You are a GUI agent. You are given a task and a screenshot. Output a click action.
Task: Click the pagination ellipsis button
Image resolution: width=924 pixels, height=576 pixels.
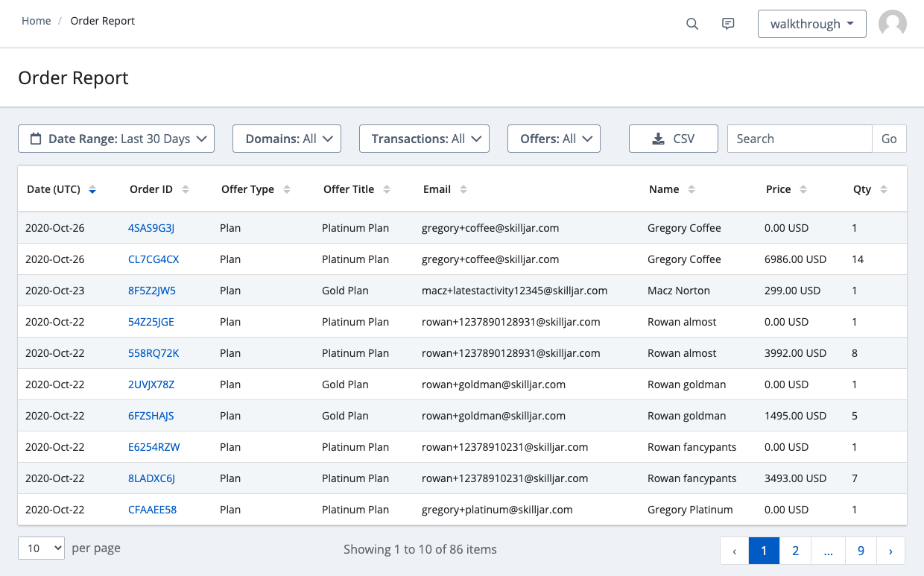(828, 551)
